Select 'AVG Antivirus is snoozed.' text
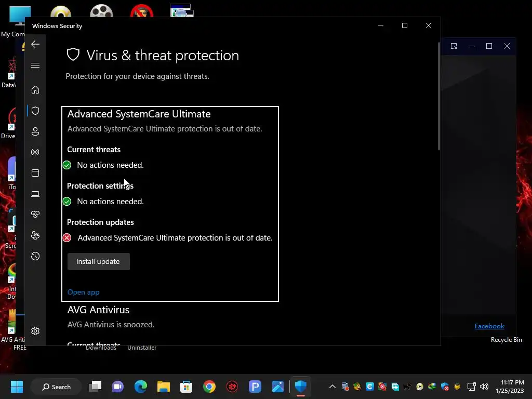The height and width of the screenshot is (399, 532). tap(111, 325)
